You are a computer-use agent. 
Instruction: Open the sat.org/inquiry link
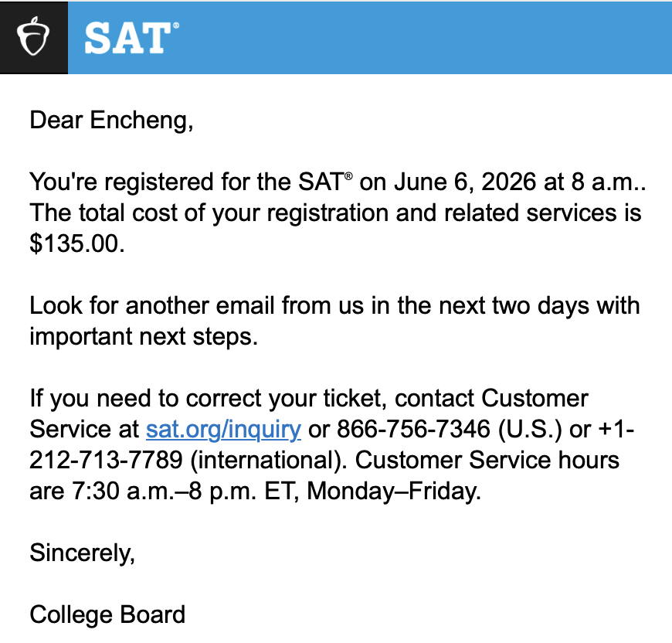[x=223, y=429]
